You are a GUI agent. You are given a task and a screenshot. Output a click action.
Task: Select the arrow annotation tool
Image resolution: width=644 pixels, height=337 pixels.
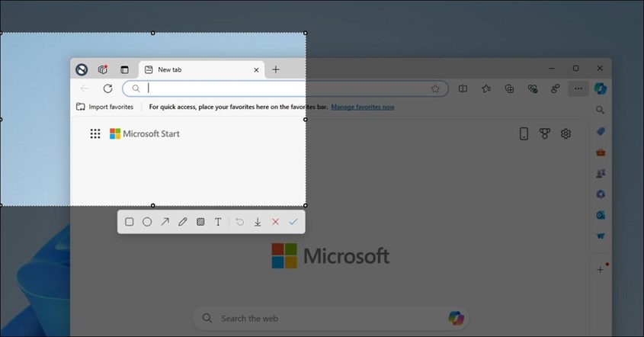[x=165, y=222]
